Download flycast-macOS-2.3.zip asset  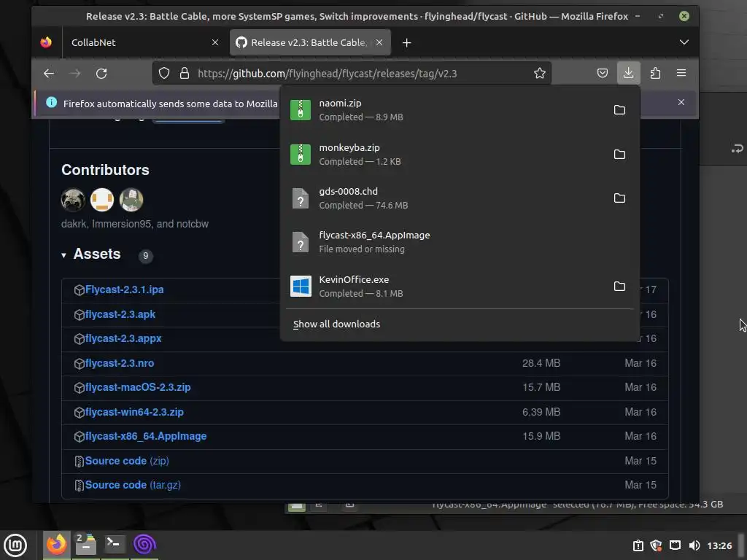click(138, 388)
